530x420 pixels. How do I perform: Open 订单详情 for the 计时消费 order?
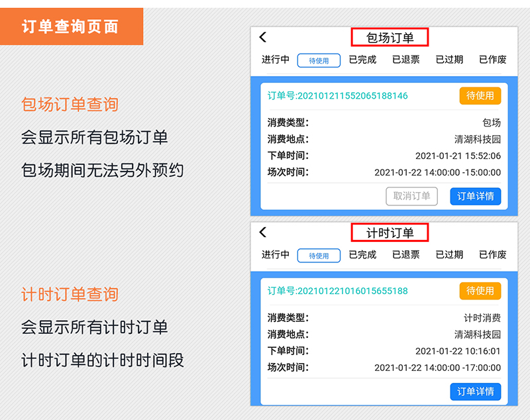point(476,391)
